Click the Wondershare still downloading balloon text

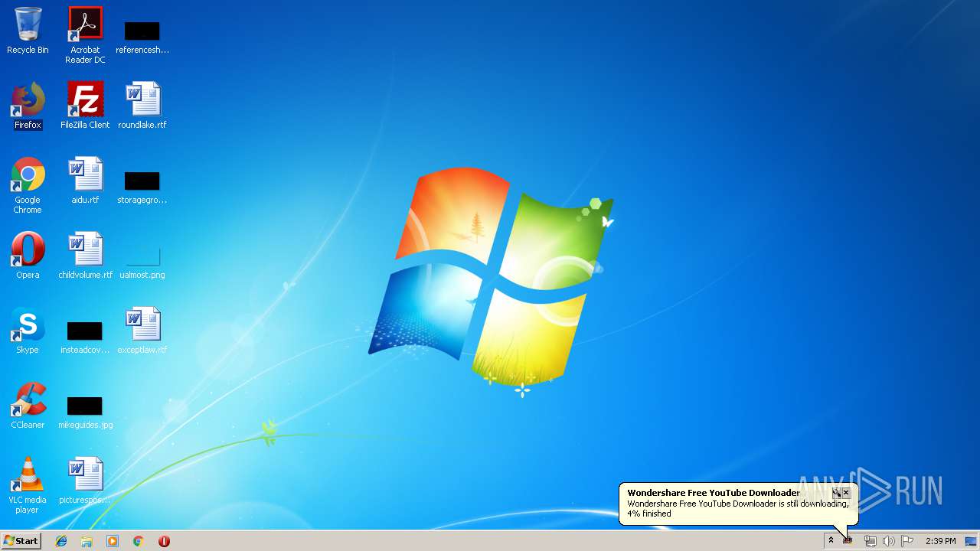click(x=737, y=509)
